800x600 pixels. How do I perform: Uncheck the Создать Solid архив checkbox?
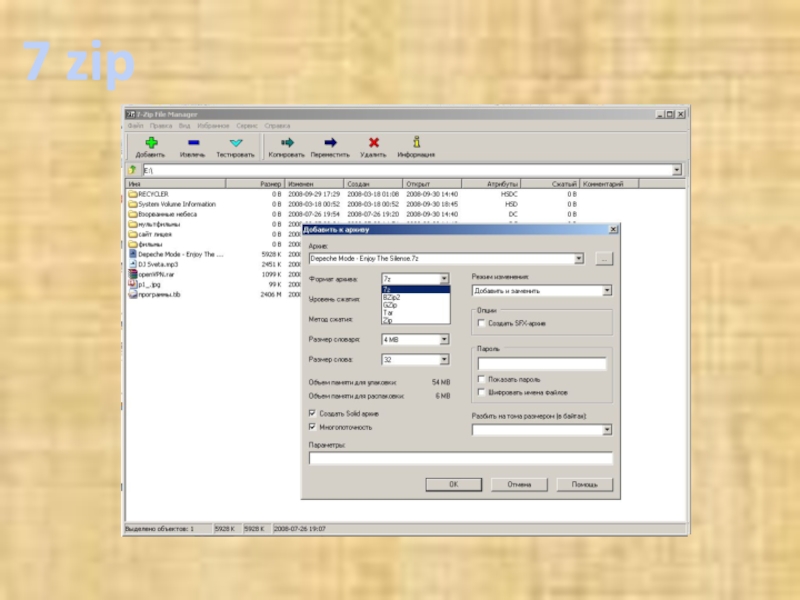pyautogui.click(x=312, y=413)
